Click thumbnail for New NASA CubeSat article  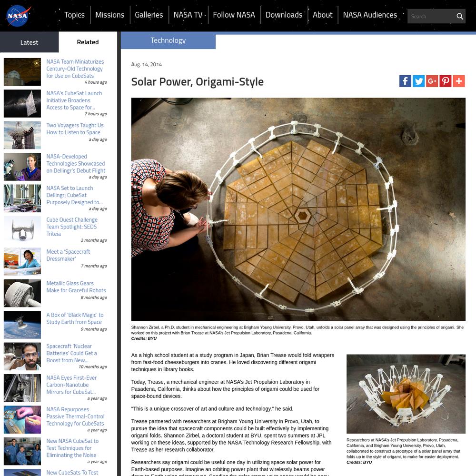pos(22,451)
